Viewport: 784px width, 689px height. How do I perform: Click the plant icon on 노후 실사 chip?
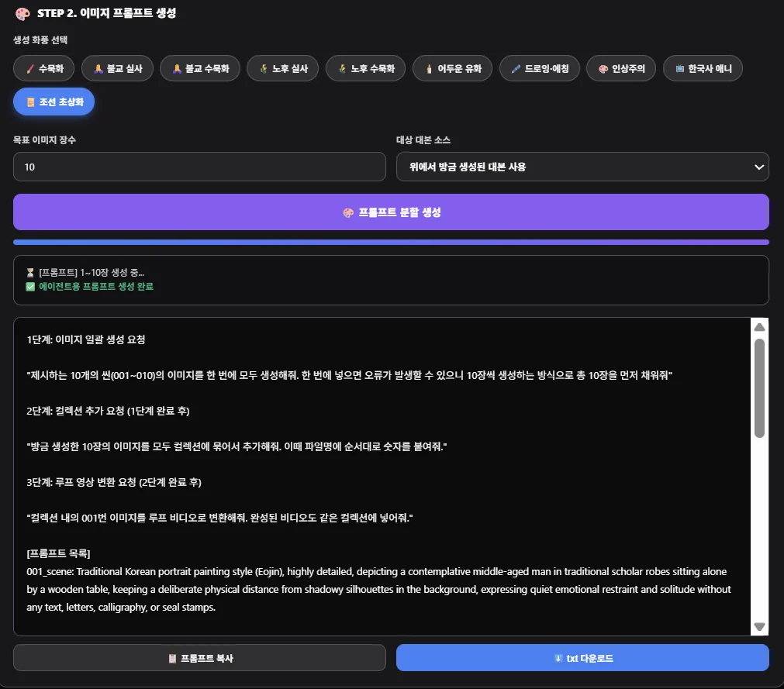(264, 69)
